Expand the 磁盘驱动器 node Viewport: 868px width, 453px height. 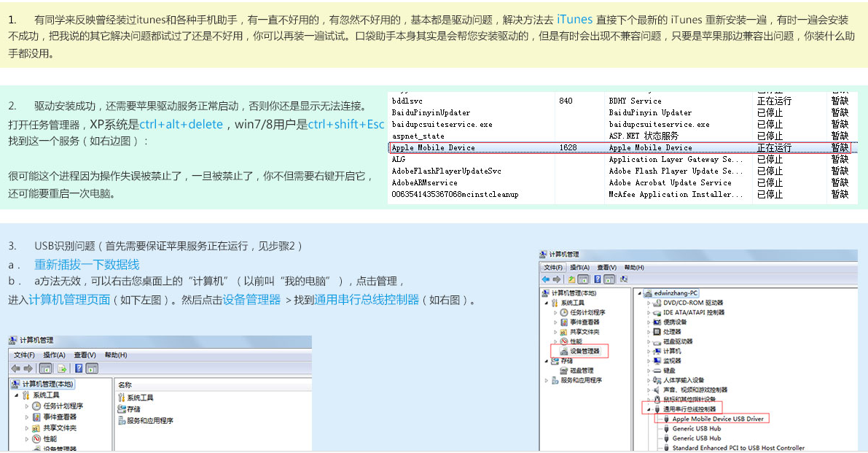click(648, 341)
